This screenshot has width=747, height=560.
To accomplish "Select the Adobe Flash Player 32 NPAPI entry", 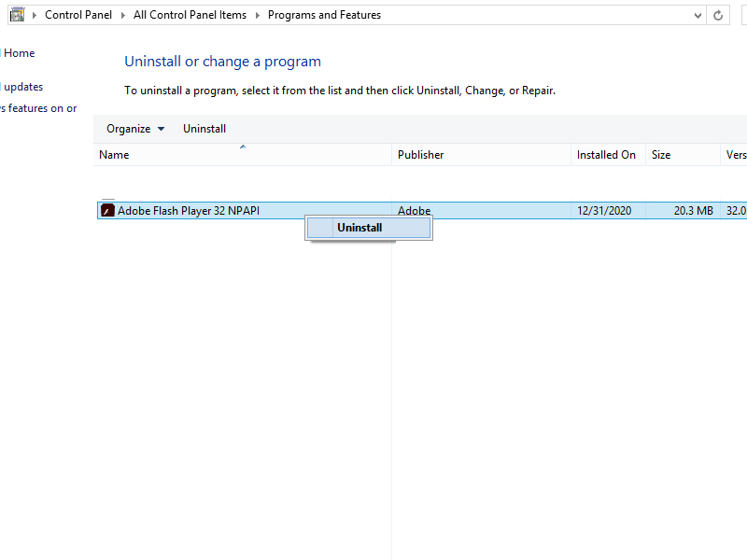I will click(x=189, y=211).
